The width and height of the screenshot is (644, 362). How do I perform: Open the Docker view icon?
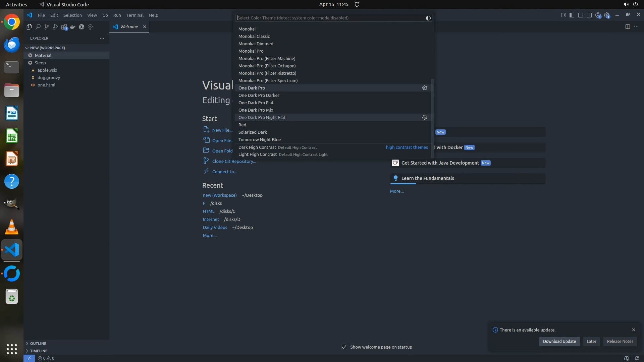point(73,27)
